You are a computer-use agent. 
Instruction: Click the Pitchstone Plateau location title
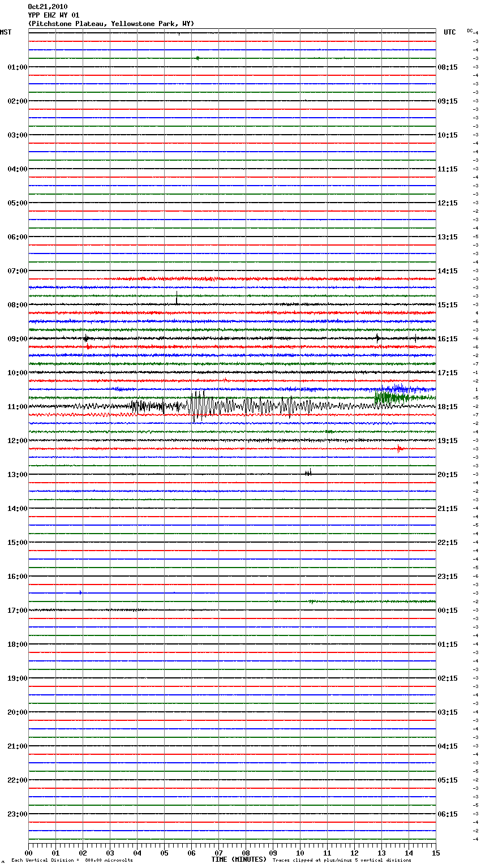pyautogui.click(x=111, y=24)
